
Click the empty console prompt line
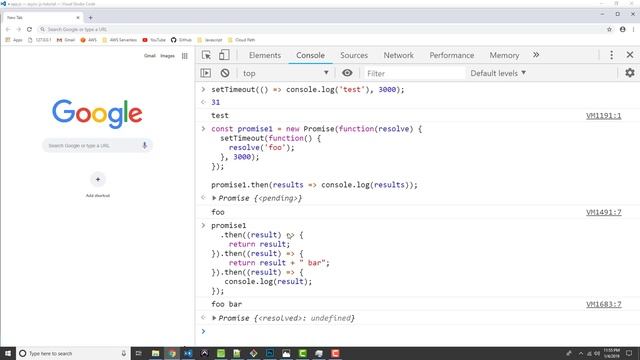[x=418, y=331]
